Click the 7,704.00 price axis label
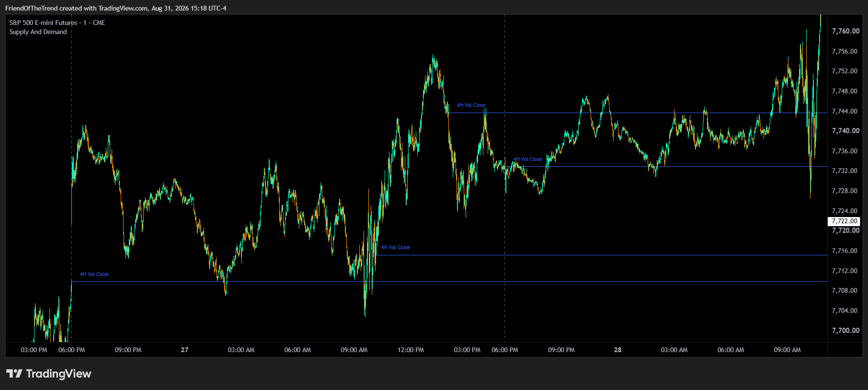The height and width of the screenshot is (390, 868). coord(845,310)
